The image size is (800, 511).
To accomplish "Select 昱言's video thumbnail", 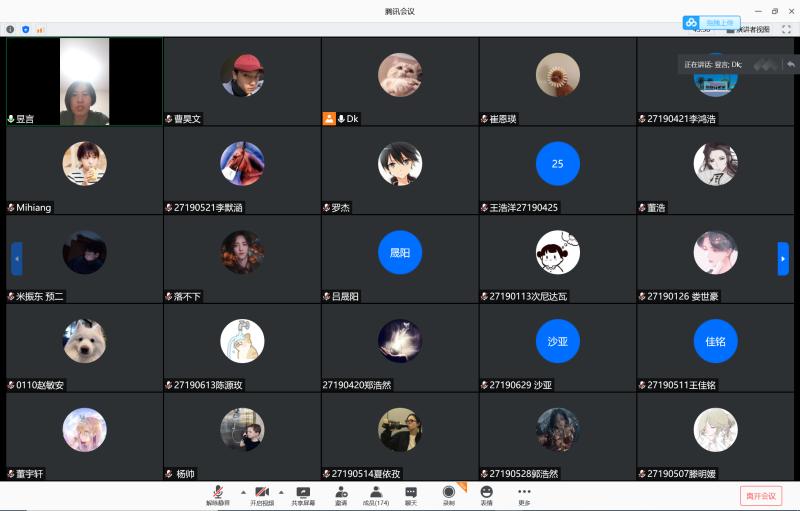I will [x=84, y=81].
